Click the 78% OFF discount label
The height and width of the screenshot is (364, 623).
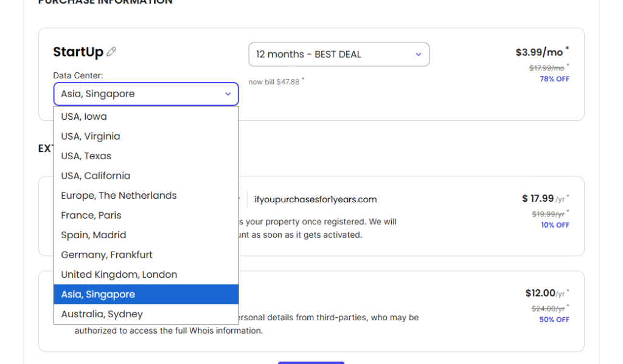pos(554,79)
